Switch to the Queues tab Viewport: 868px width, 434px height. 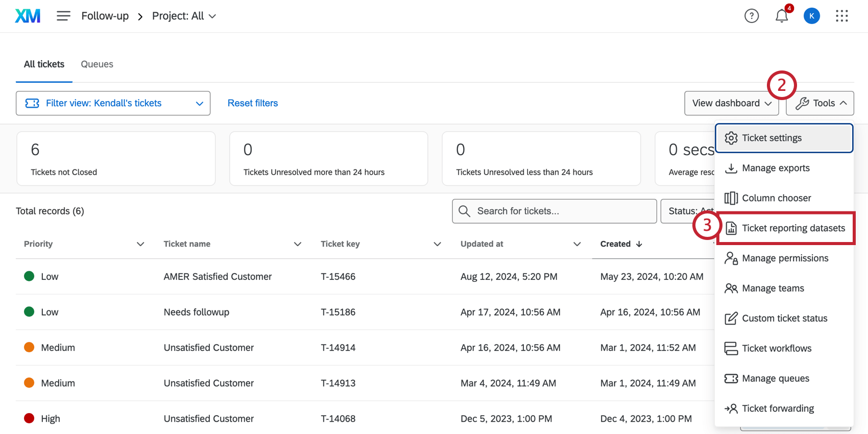coord(97,64)
